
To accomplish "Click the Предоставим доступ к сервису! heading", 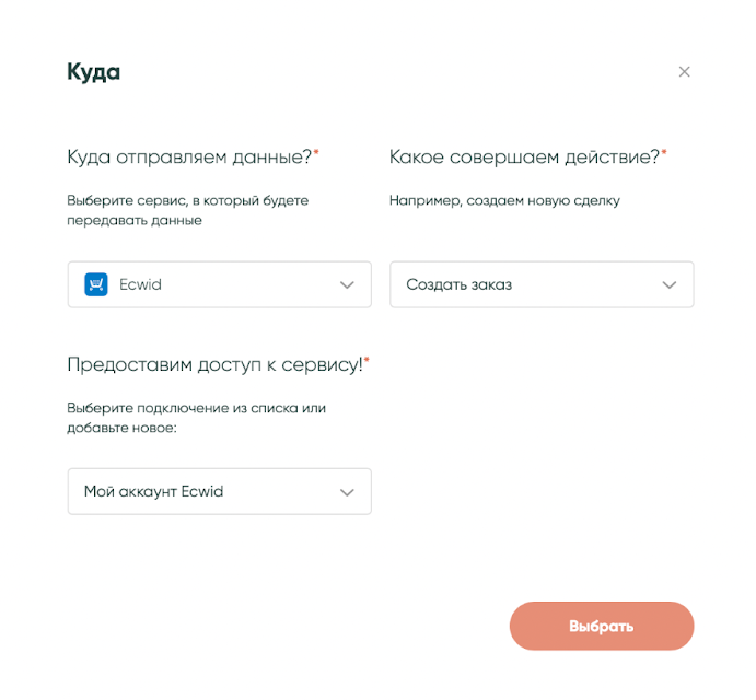I will (214, 365).
